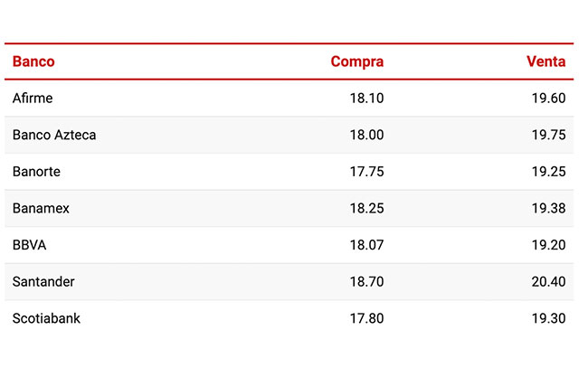Click Afirme's compra value 18.10
The height and width of the screenshot is (377, 588).
(x=366, y=98)
